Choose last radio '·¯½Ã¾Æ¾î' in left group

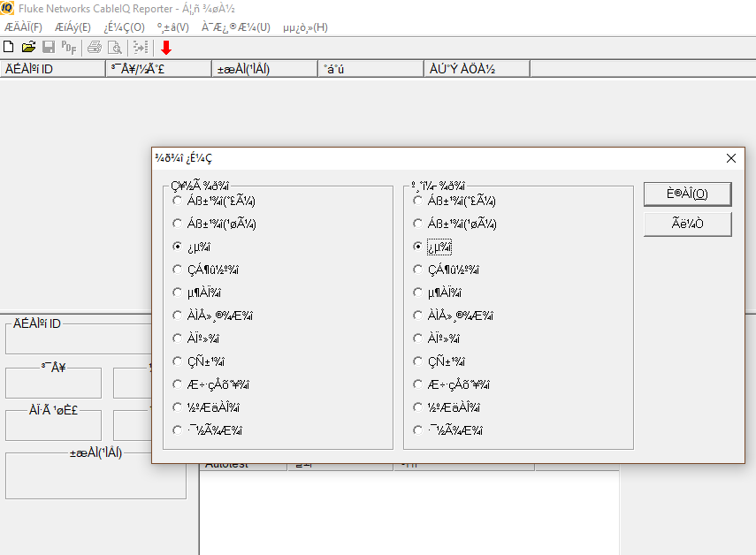207,430
